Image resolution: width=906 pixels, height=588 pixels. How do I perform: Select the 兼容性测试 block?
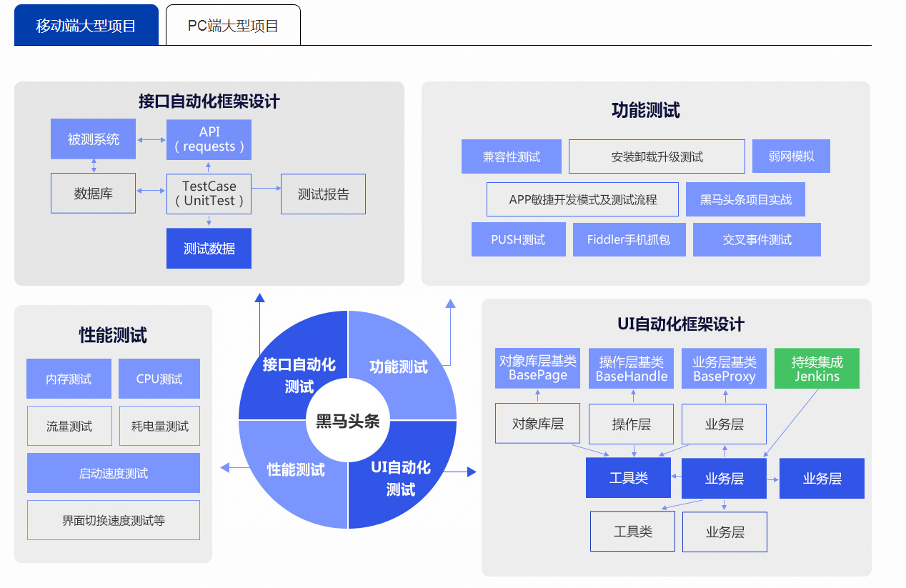511,156
